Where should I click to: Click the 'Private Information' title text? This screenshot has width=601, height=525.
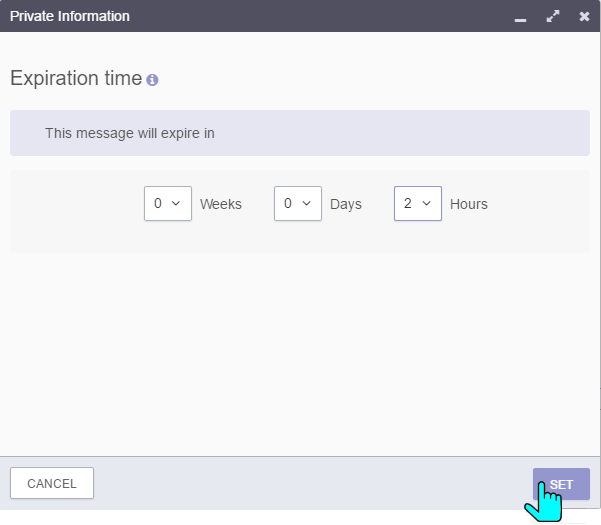tap(70, 16)
